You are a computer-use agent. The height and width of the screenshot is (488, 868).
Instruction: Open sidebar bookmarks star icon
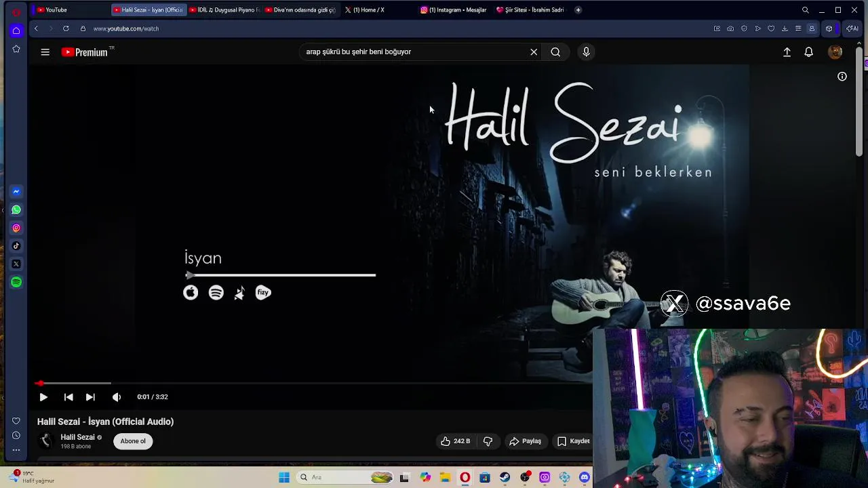coord(16,49)
